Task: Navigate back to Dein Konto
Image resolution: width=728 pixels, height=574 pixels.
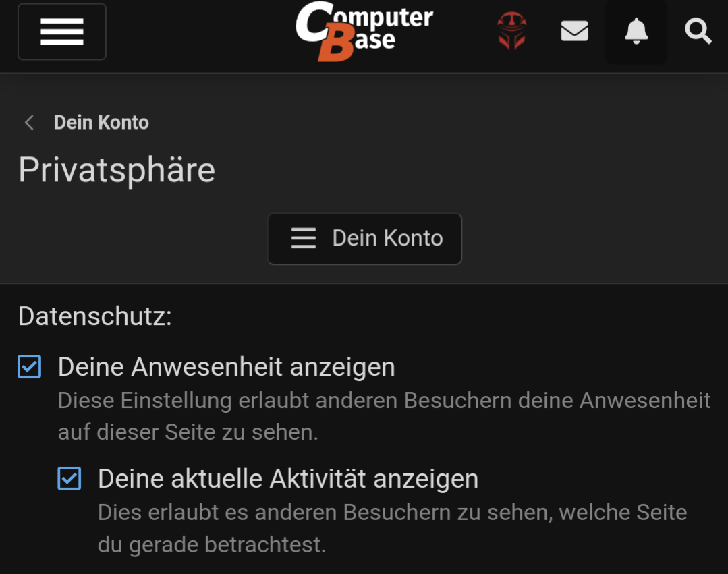Action: click(101, 123)
